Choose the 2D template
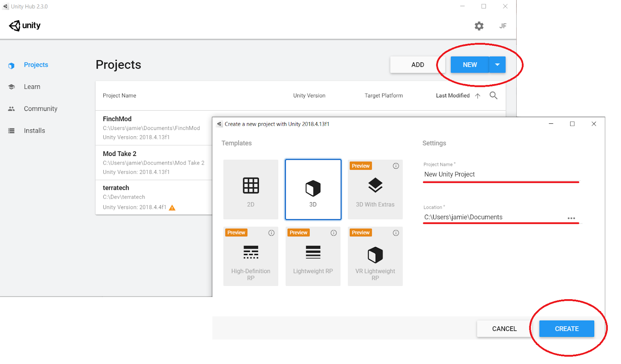This screenshot has height=364, width=621. (x=251, y=189)
